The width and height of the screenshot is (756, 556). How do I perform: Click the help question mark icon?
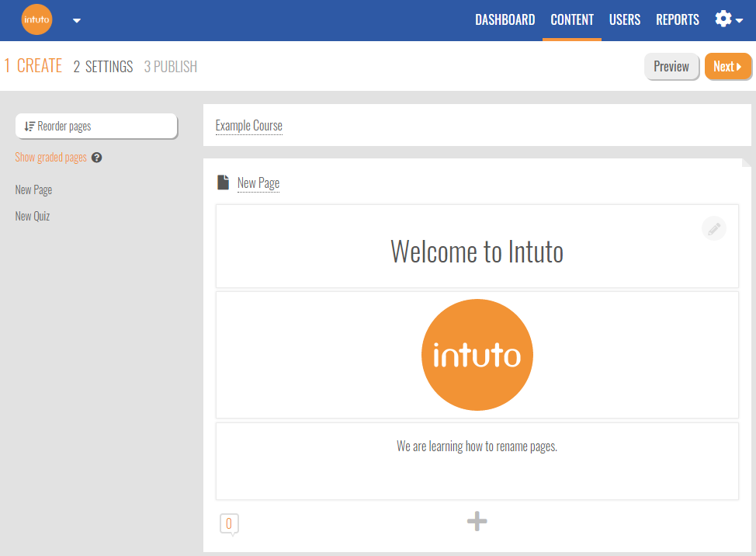point(97,158)
